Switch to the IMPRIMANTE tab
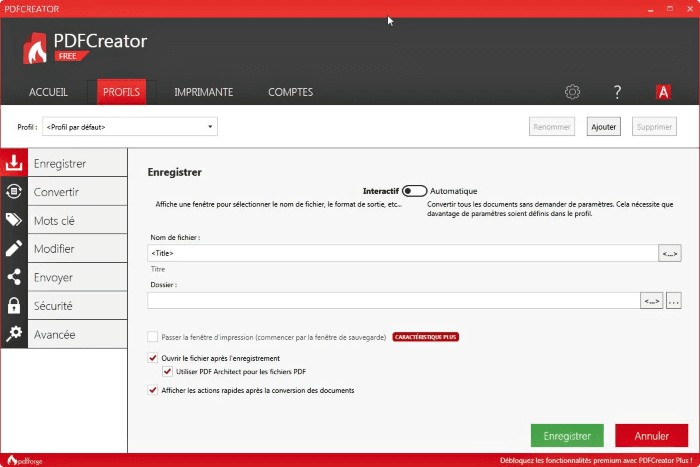The height and width of the screenshot is (467, 700). pos(204,92)
